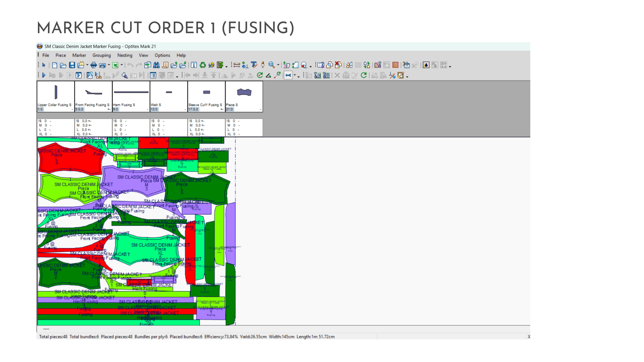Expand dropdown next to checklist icon
This screenshot has height=362, width=644.
point(226,66)
